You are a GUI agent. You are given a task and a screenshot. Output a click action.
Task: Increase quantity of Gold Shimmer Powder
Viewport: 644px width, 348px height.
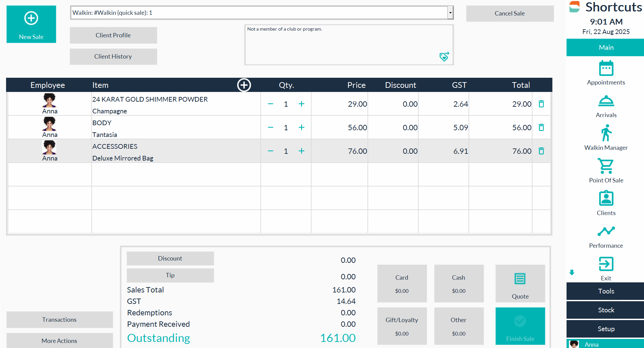tap(301, 104)
